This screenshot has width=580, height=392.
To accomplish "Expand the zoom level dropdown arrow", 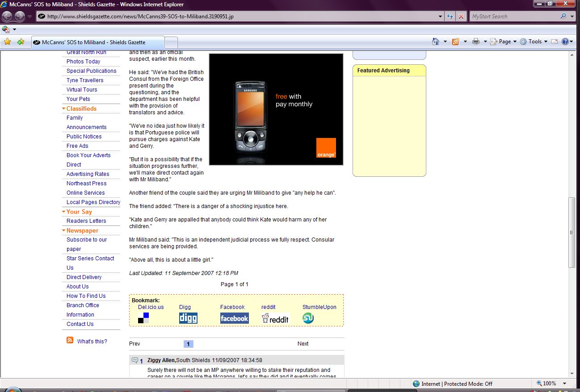I will 565,384.
